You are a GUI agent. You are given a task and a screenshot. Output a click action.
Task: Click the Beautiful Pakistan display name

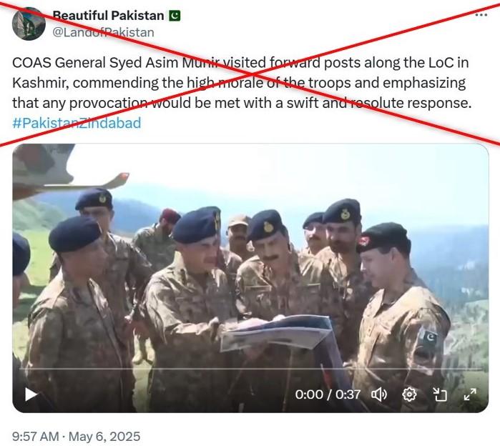pyautogui.click(x=108, y=15)
